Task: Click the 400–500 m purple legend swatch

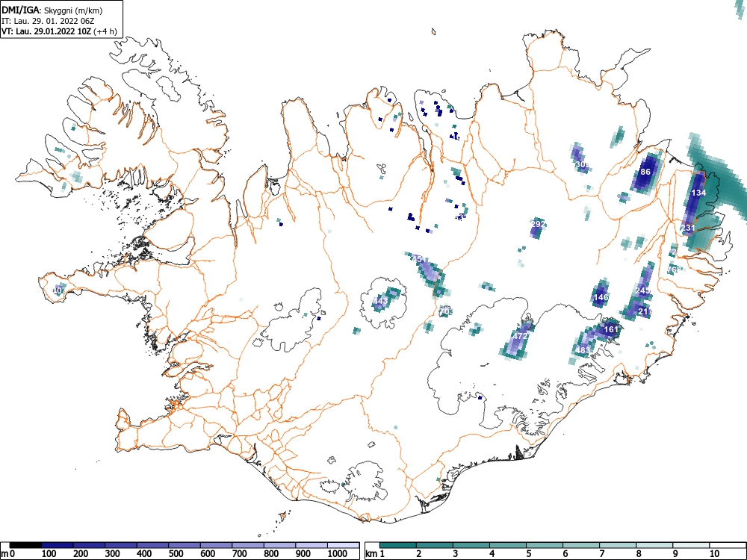Action: click(152, 545)
